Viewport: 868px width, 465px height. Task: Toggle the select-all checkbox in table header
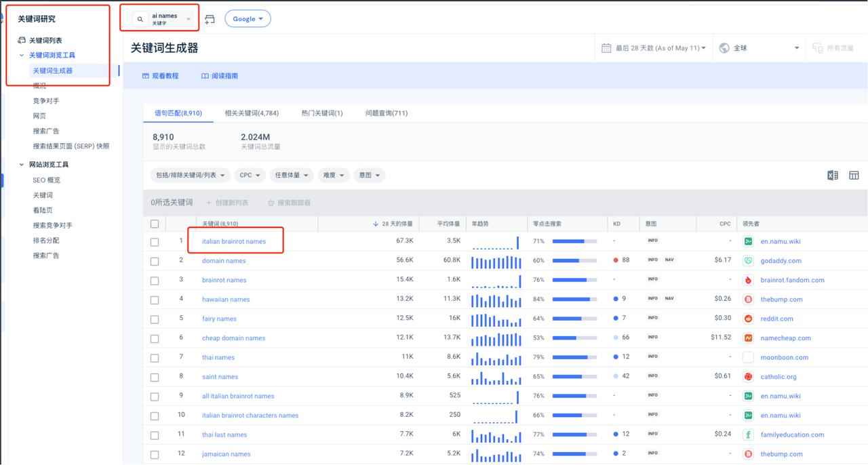155,224
